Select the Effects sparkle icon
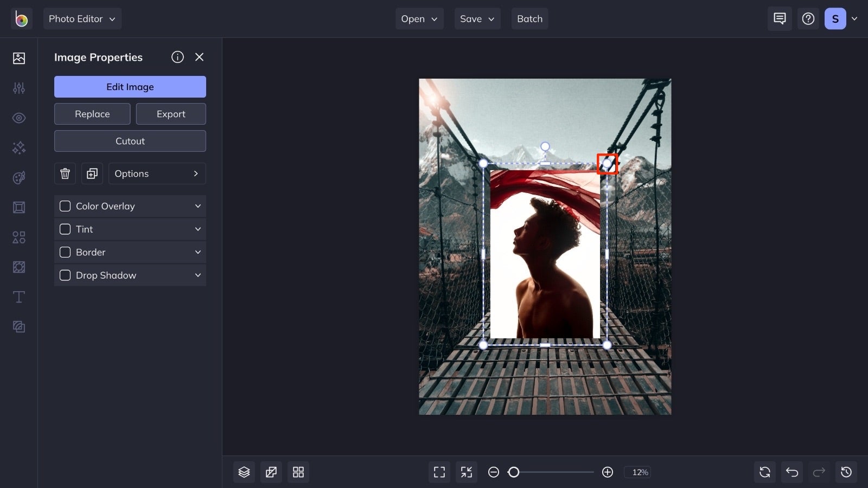 (x=19, y=147)
